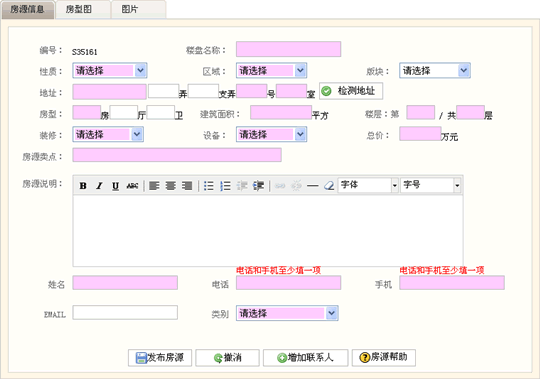Image resolution: width=540 pixels, height=379 pixels.
Task: Focus the 电话 input field
Action: tap(289, 283)
